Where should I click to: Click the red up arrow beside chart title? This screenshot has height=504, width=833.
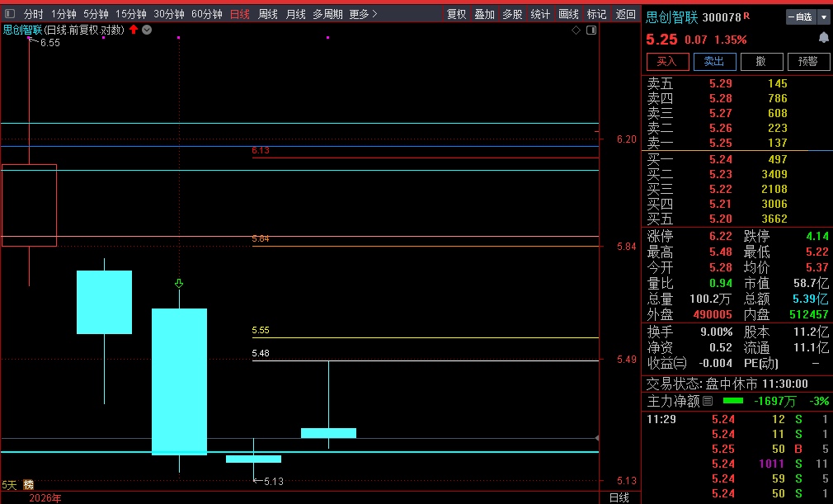point(134,30)
